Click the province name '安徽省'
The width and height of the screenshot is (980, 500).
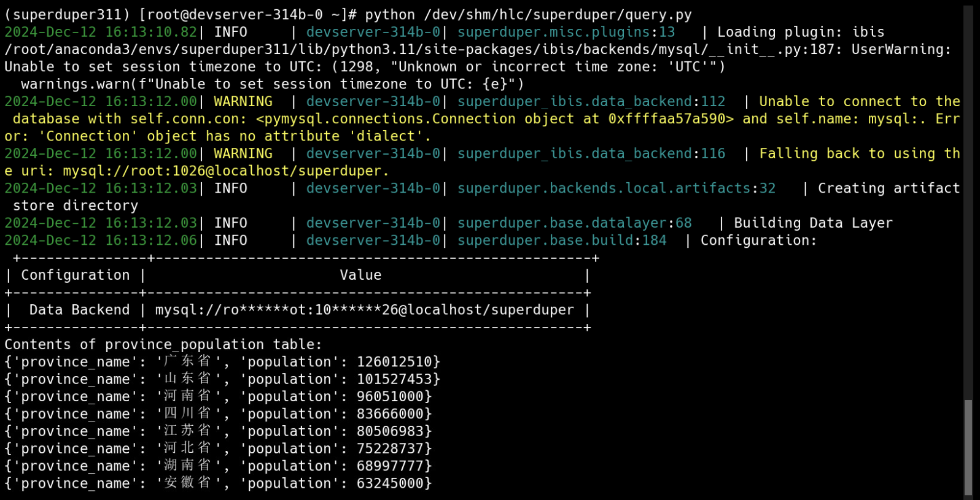point(187,483)
